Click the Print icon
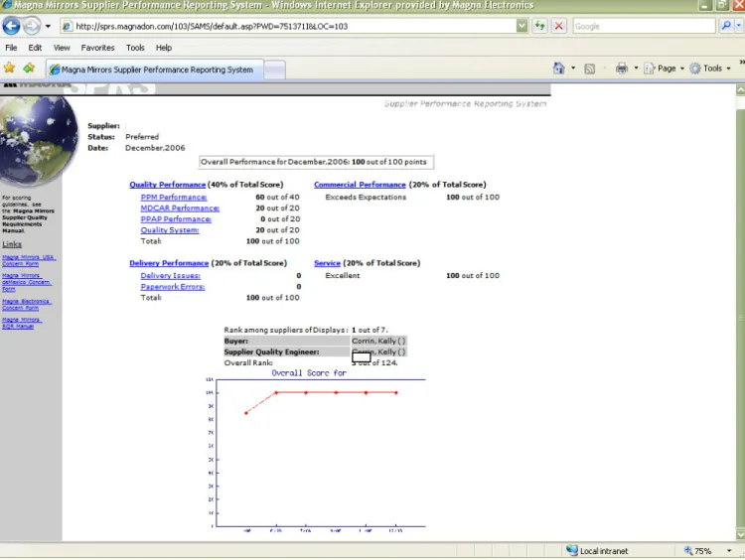 (622, 69)
